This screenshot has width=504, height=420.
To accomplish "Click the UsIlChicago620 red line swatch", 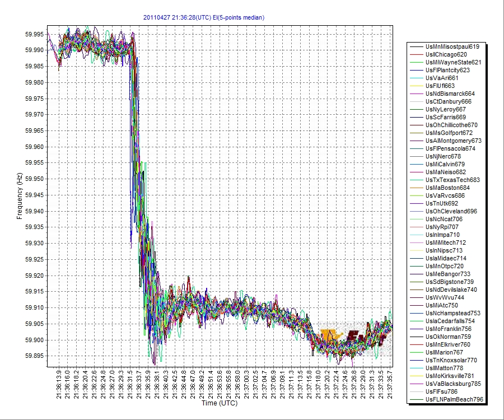I will tap(416, 54).
